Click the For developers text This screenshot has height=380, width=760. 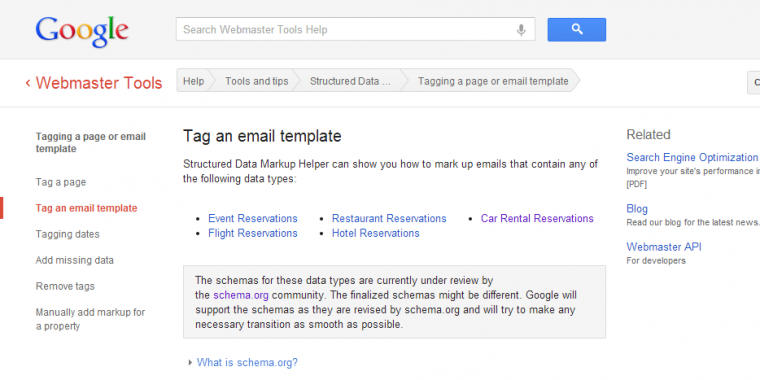coord(656,261)
